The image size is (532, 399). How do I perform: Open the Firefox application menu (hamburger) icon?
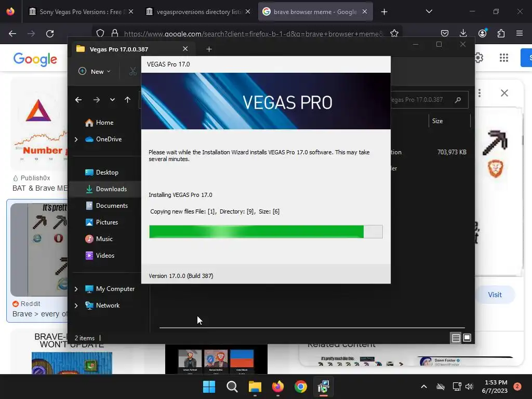point(519,33)
